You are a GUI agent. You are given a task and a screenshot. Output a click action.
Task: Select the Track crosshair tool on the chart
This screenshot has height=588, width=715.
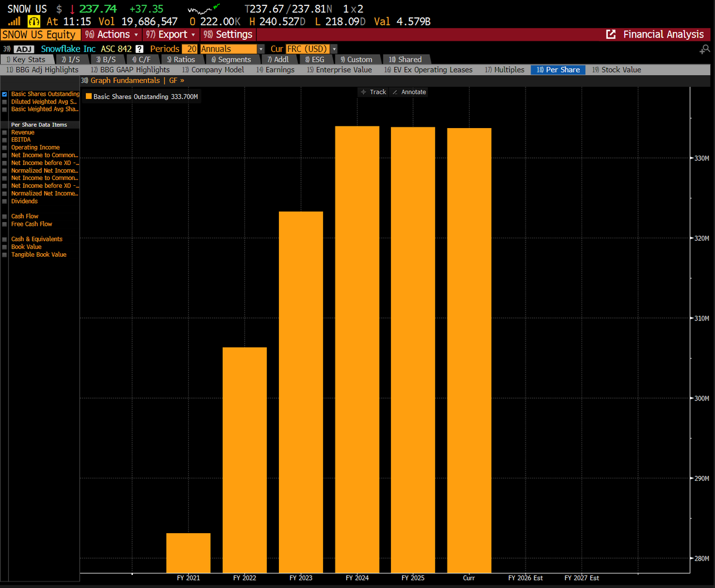click(373, 92)
